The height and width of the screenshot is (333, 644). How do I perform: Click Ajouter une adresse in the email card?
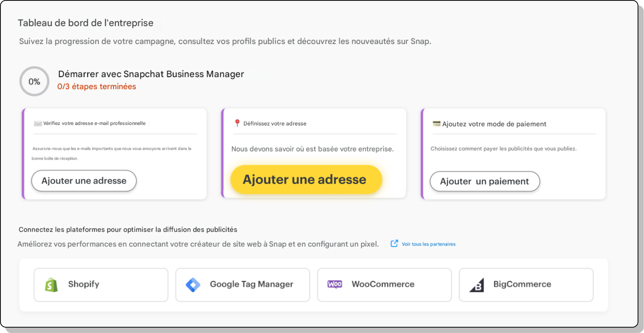pos(84,181)
